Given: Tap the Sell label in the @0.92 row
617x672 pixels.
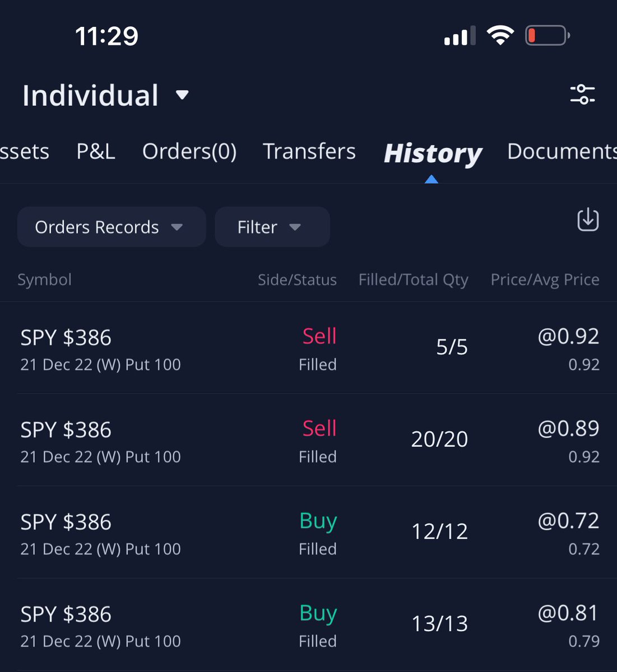Looking at the screenshot, I should coord(319,336).
